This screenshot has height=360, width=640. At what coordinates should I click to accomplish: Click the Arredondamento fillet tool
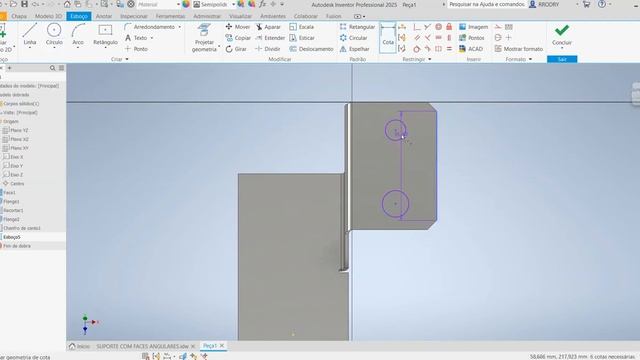pyautogui.click(x=149, y=27)
